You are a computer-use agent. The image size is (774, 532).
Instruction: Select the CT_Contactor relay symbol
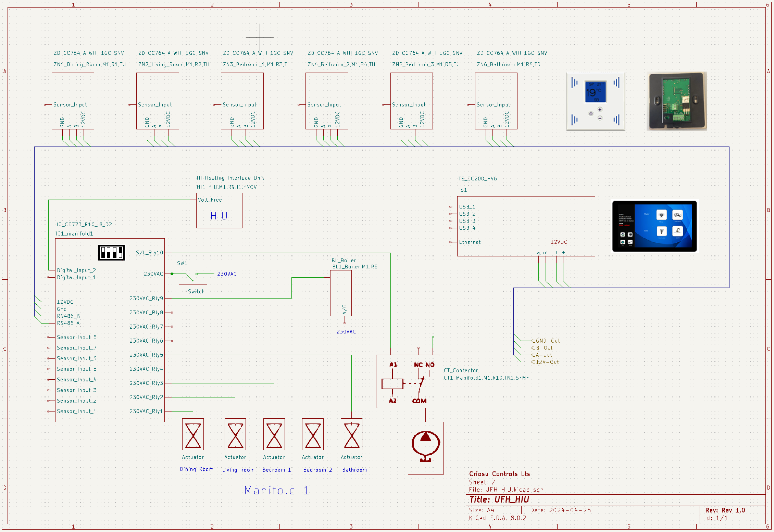coord(408,381)
